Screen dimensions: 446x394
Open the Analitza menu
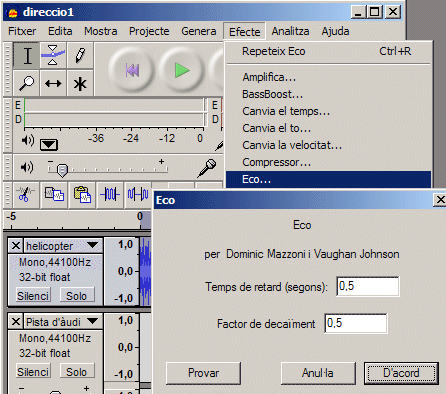(290, 31)
